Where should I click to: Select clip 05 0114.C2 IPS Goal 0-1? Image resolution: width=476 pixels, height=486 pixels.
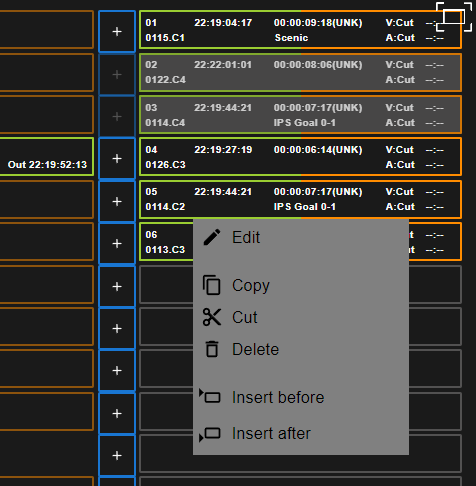click(300, 199)
